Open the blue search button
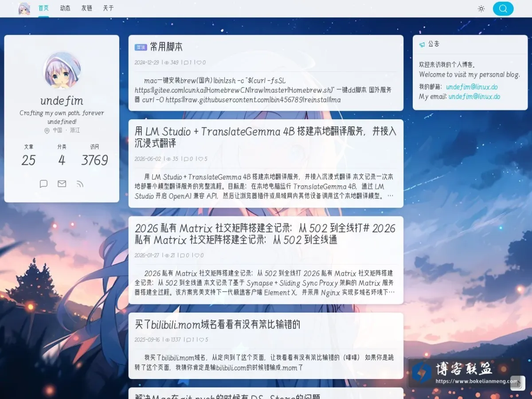Image resolution: width=532 pixels, height=399 pixels. 503,8
